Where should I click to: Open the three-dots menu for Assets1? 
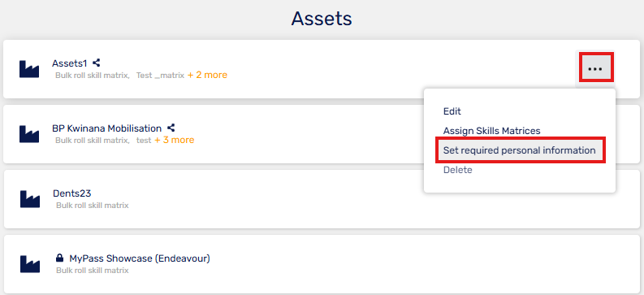(x=595, y=69)
